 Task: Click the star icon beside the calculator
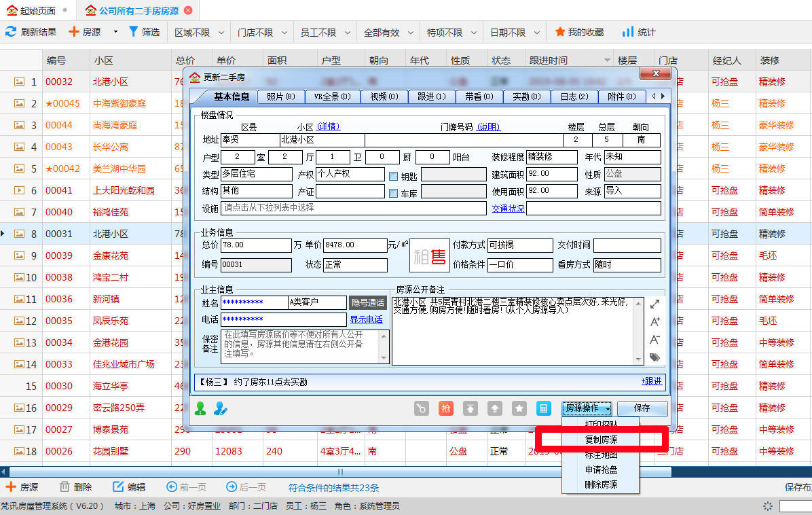[519, 408]
